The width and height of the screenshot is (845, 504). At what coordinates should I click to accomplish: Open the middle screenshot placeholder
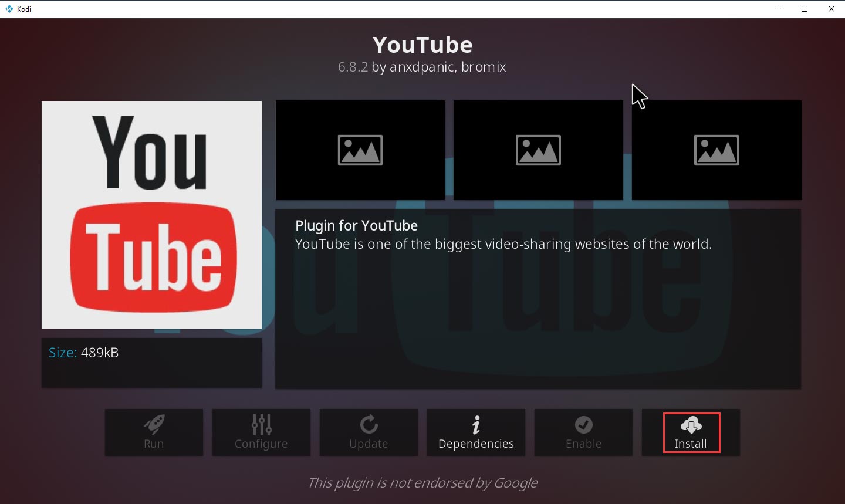tap(538, 150)
